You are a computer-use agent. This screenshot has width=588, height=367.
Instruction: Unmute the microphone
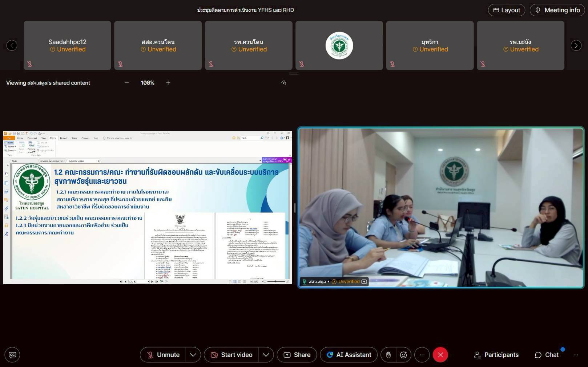coord(163,355)
